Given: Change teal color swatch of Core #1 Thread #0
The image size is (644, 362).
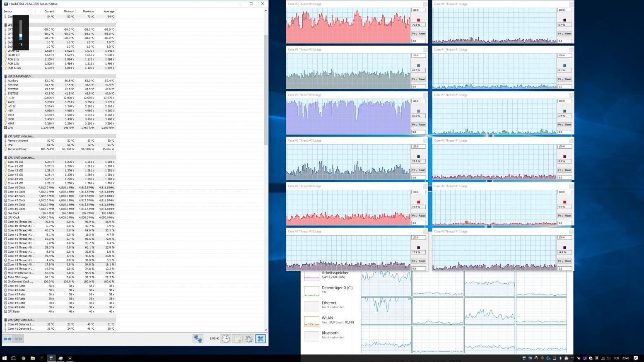Looking at the screenshot, I should click(x=418, y=65).
